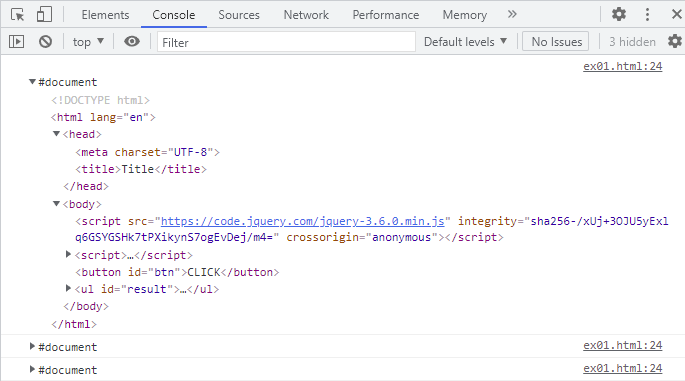Screen dimensions: 685x381
Task: Open third ex01.html:24 source link
Action: [x=622, y=369]
